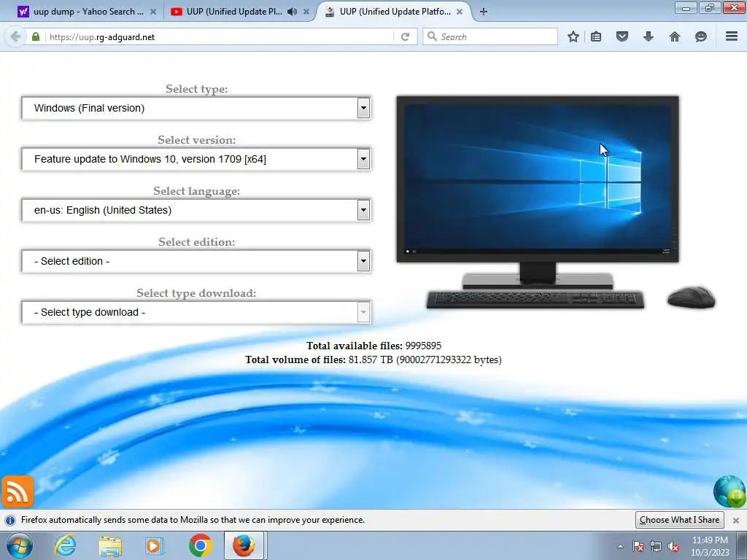Mute the YouTube tab speaker icon
The image size is (747, 560).
[x=292, y=12]
